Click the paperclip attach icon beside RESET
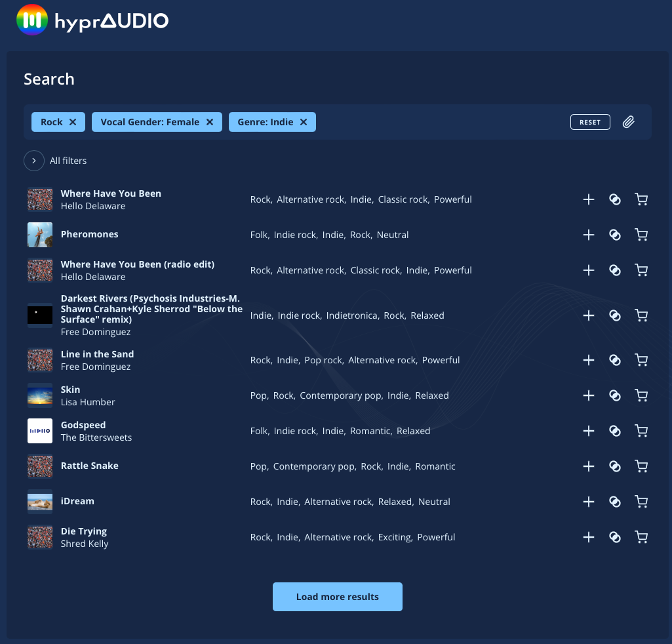This screenshot has height=644, width=672. click(x=628, y=122)
